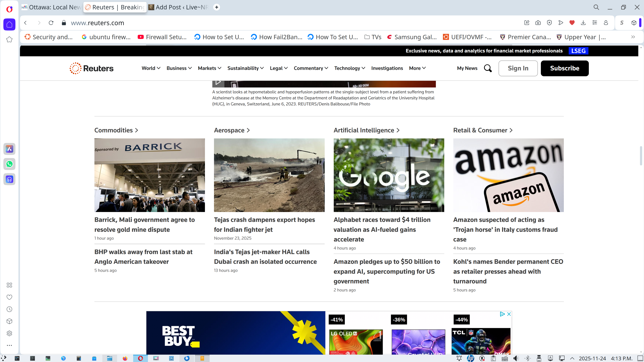Open sidebar History clock icon
The height and width of the screenshot is (362, 644).
[x=10, y=309]
